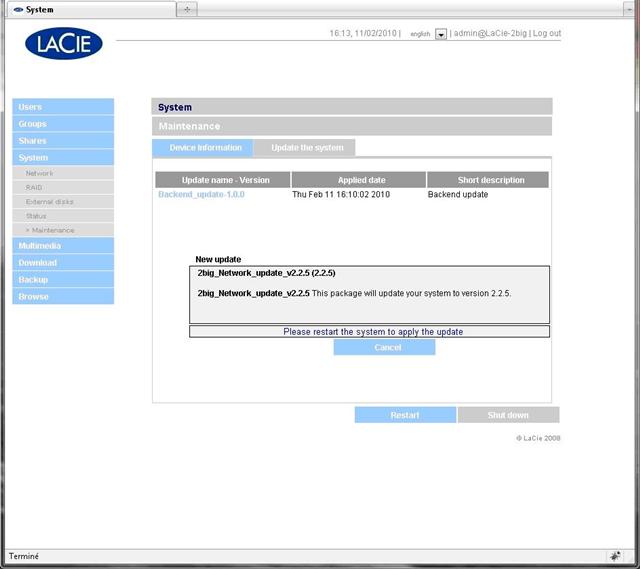Open the Multimedia sidebar section
Screen dimensions: 640x569
tap(40, 246)
